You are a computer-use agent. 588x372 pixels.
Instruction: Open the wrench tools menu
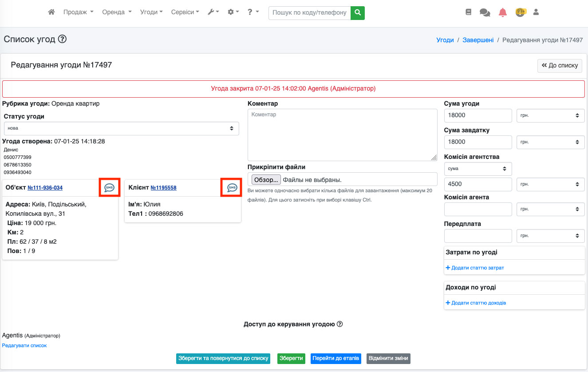213,12
